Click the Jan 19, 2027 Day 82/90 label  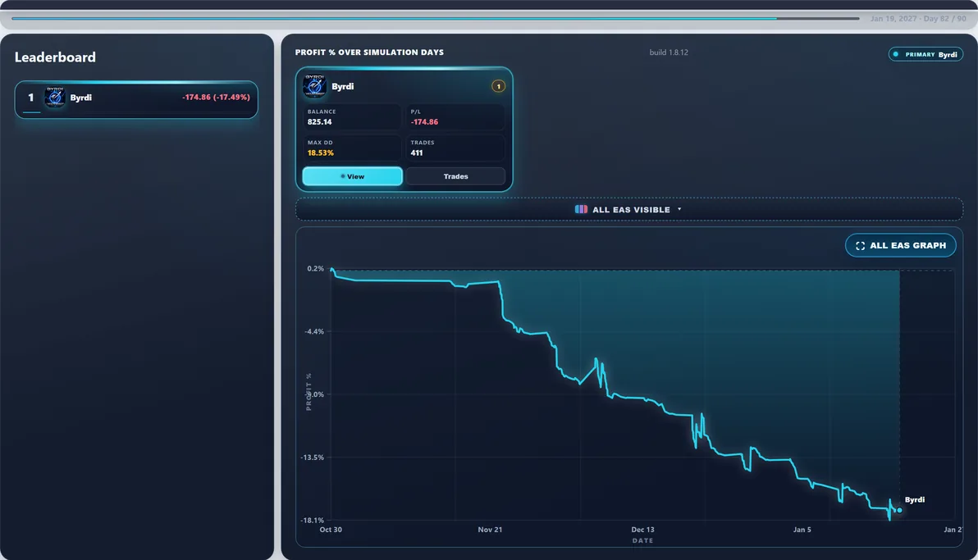pyautogui.click(x=918, y=19)
